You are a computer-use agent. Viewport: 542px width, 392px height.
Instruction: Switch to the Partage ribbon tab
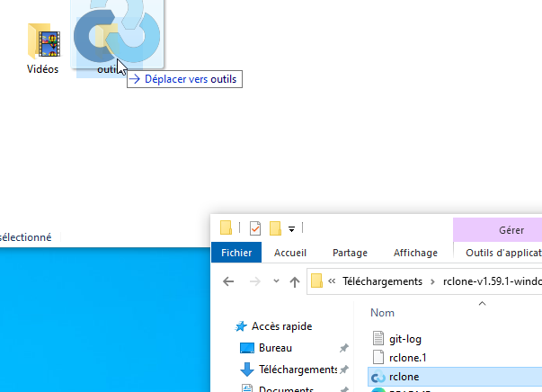point(350,253)
